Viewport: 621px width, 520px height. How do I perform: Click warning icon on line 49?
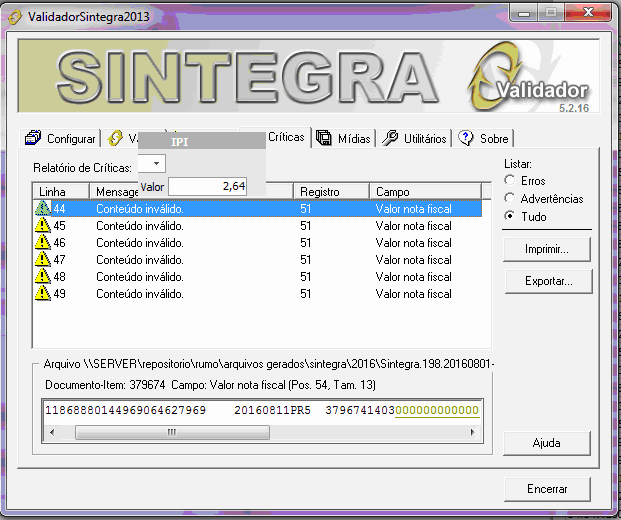[x=42, y=293]
